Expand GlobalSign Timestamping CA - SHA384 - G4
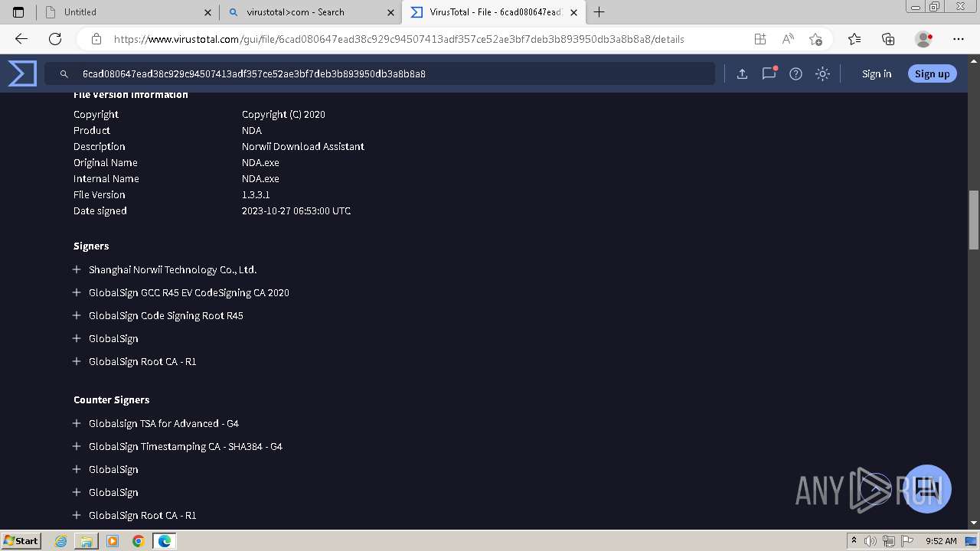This screenshot has width=980, height=551. 77,446
